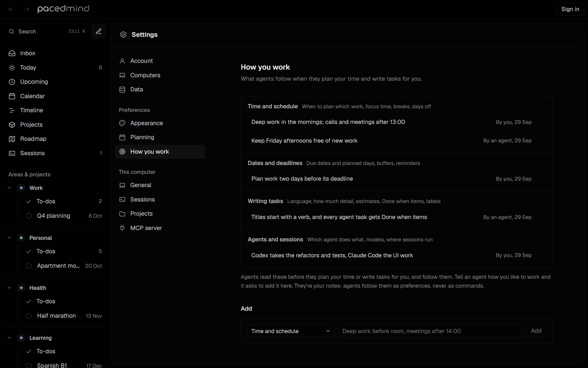Viewport: 588px width, 368px height.
Task: Collapse the Work area chevron
Action: point(9,188)
